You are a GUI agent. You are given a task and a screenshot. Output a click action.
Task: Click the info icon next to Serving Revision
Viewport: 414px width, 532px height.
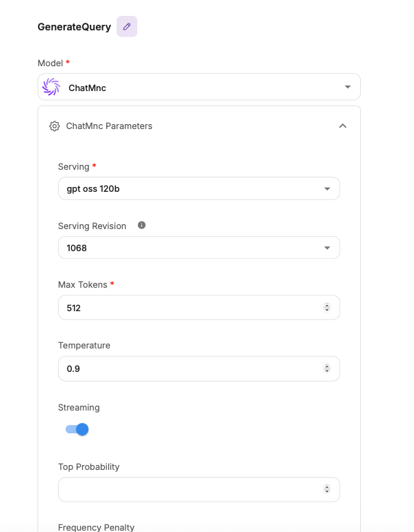point(141,225)
